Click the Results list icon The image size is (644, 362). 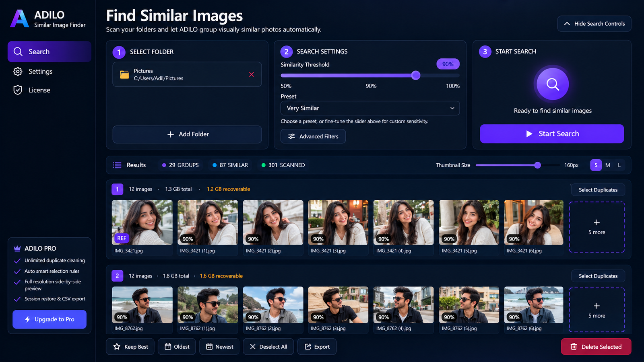[x=117, y=165]
